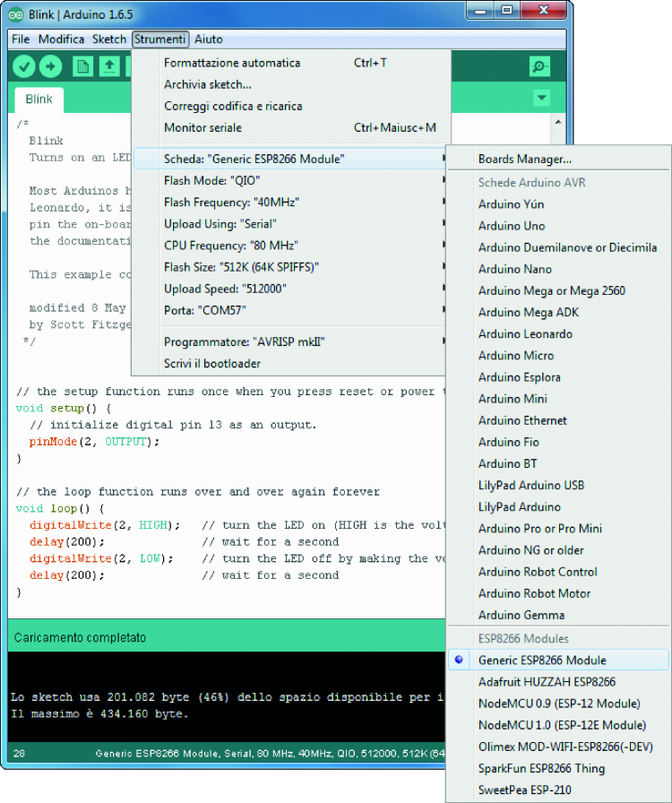672x803 pixels.
Task: Expand CPU Frequency "80 MHz" submenu
Action: click(x=290, y=246)
